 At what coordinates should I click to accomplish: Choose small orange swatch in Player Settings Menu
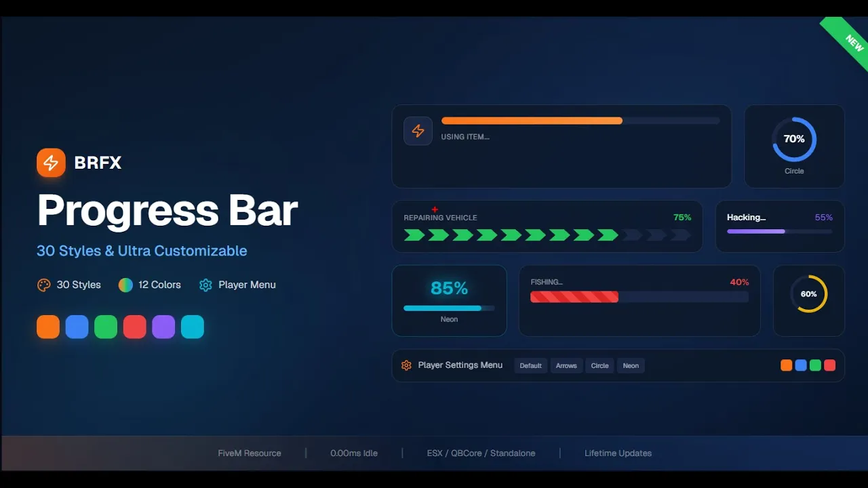(787, 365)
